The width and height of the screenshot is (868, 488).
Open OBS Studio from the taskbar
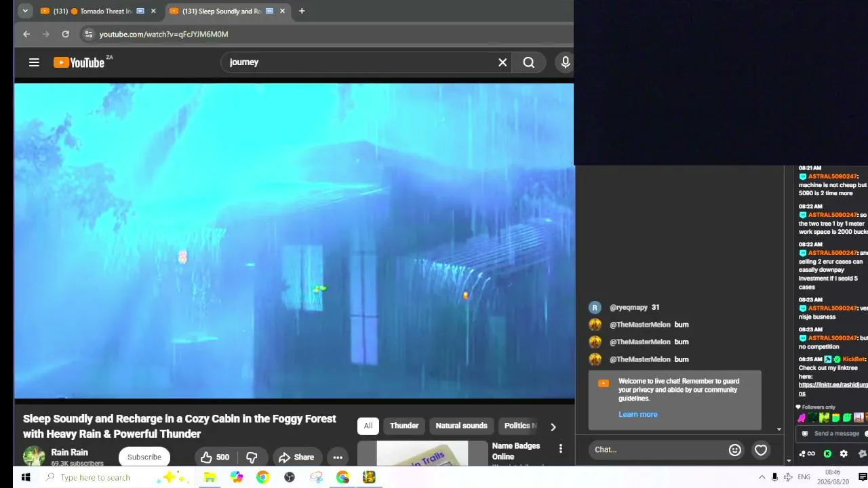pos(290,477)
